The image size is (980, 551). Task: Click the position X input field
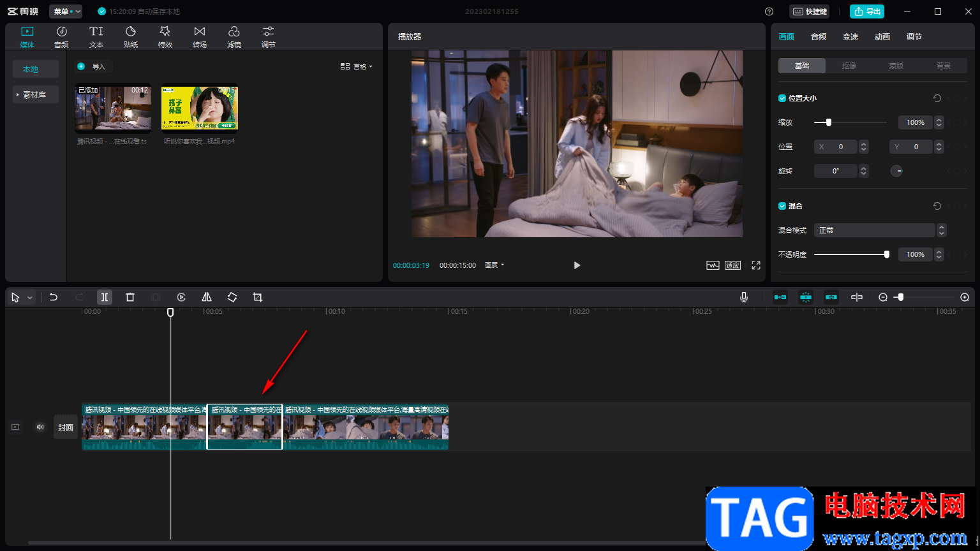point(836,147)
